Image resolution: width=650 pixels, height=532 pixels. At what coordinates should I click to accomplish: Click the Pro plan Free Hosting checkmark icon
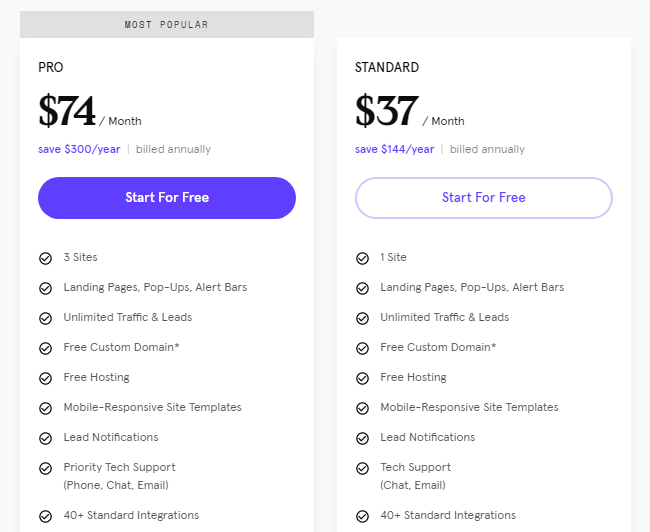46,378
